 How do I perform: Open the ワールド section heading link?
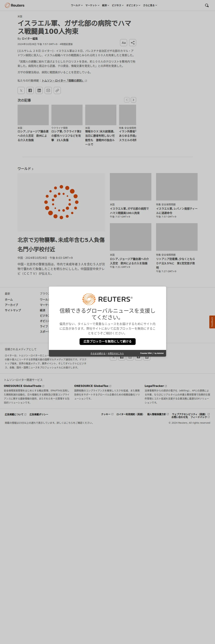pyautogui.click(x=25, y=169)
